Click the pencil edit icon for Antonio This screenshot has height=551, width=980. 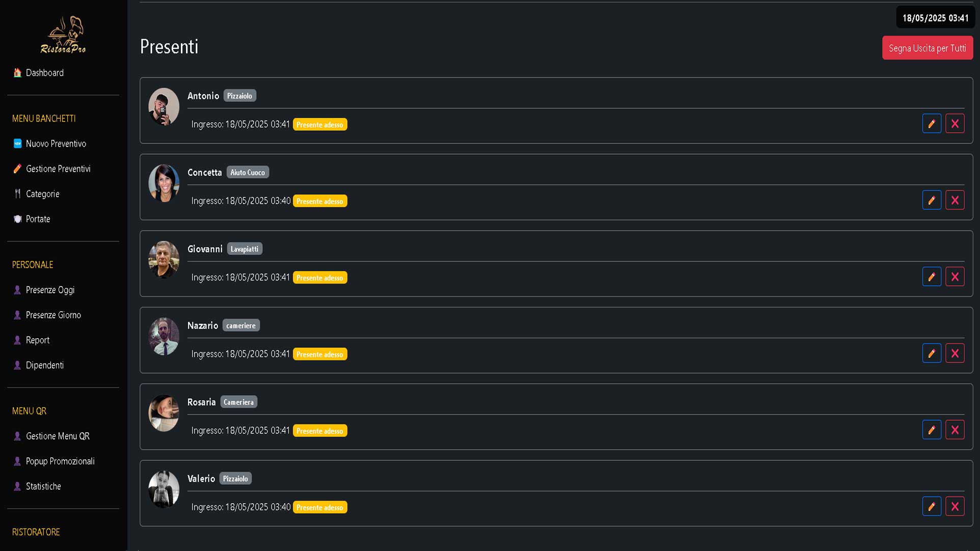coord(932,124)
